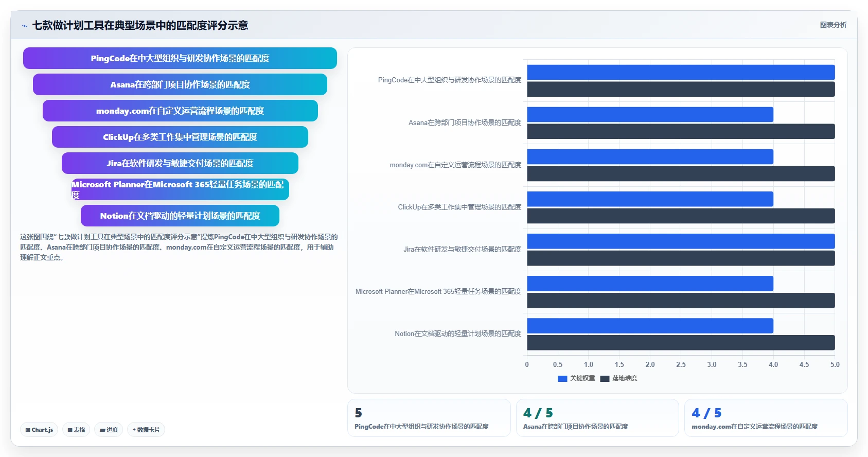This screenshot has height=457, width=868.
Task: Open the PingCode score card showing 5
Action: tap(429, 418)
